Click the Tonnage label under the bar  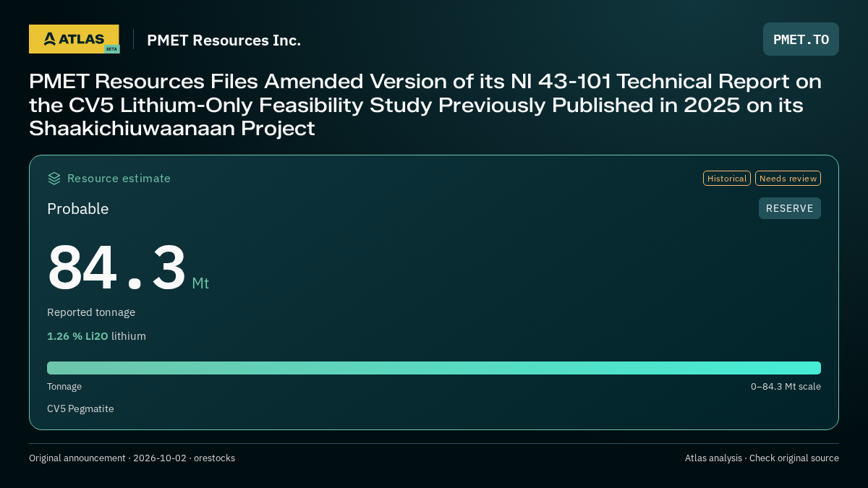coord(64,387)
